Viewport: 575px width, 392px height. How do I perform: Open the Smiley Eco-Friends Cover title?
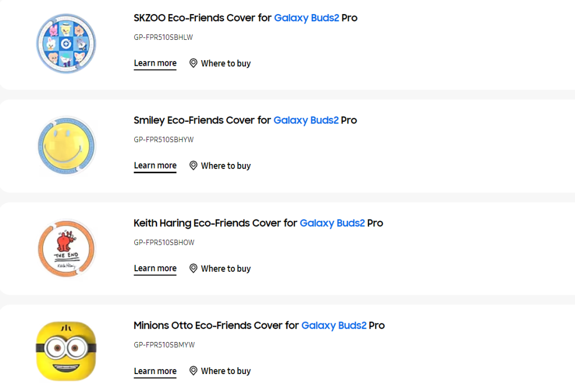coord(245,120)
